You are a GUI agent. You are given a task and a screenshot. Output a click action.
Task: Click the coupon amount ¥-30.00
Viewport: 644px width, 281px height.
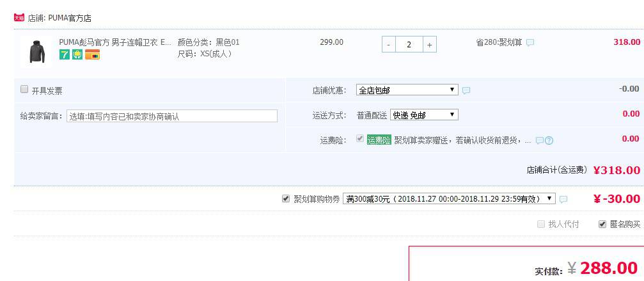[x=617, y=199]
